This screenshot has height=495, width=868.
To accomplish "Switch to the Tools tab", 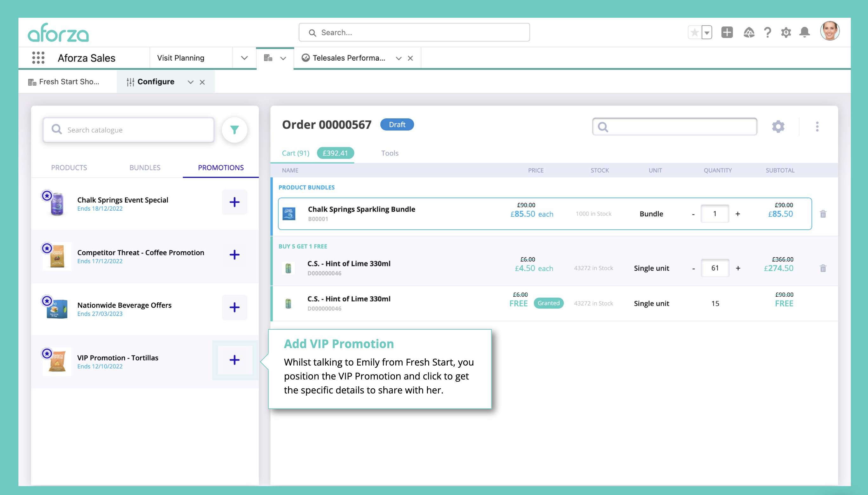I will coord(390,153).
